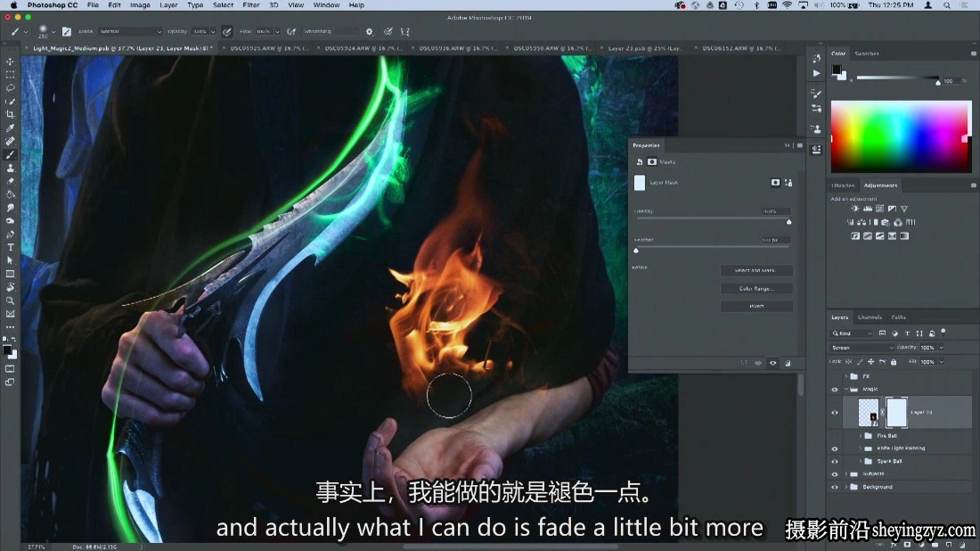Open Actions play icon in collapsed dock

816,73
